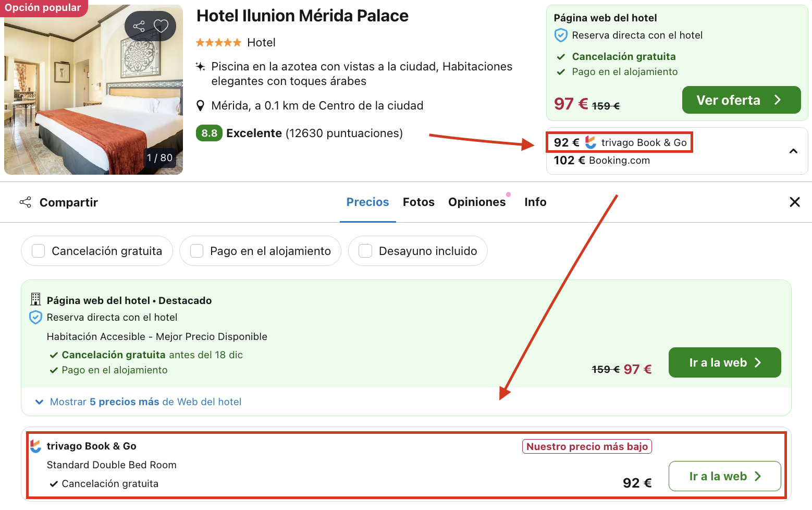Click Ir a la web for trivago Book & Go
Viewport: 812px width, 510px height.
coord(724,476)
